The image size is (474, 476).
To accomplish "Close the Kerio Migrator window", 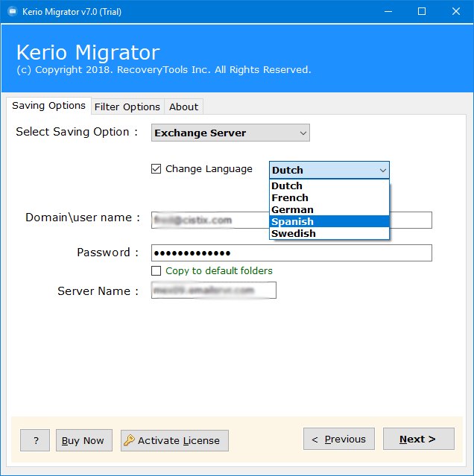I will (456, 11).
